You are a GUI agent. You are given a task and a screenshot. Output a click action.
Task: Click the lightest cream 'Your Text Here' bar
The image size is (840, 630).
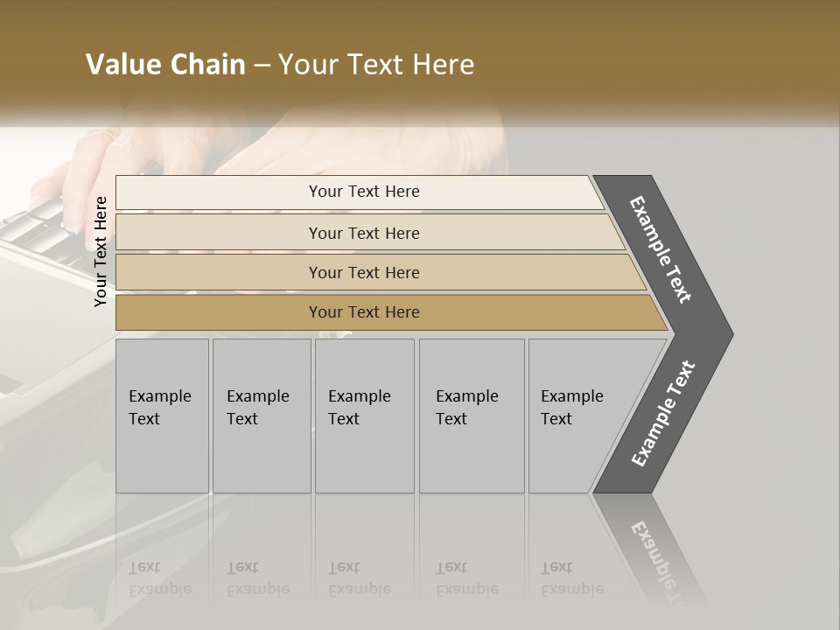pos(360,192)
